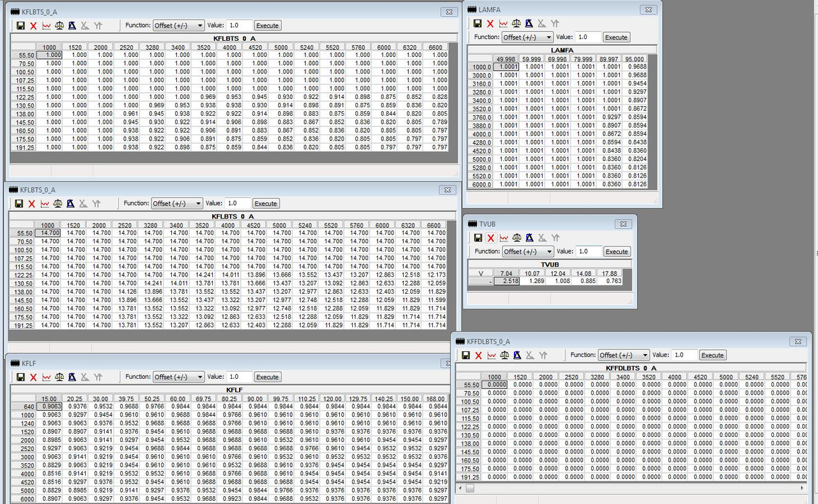Open graph view in KFLBTS_0_A window with 14.700 values

(45, 204)
